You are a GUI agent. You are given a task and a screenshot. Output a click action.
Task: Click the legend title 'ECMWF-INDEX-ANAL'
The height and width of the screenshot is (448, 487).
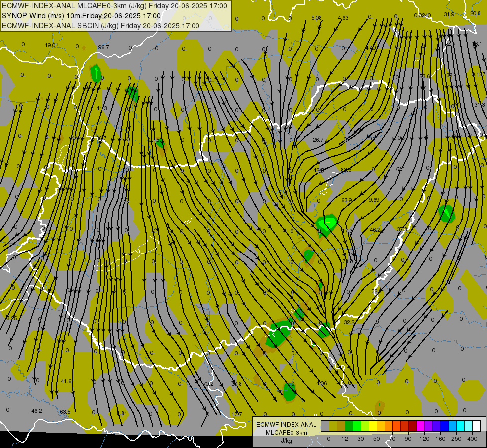click(x=286, y=425)
